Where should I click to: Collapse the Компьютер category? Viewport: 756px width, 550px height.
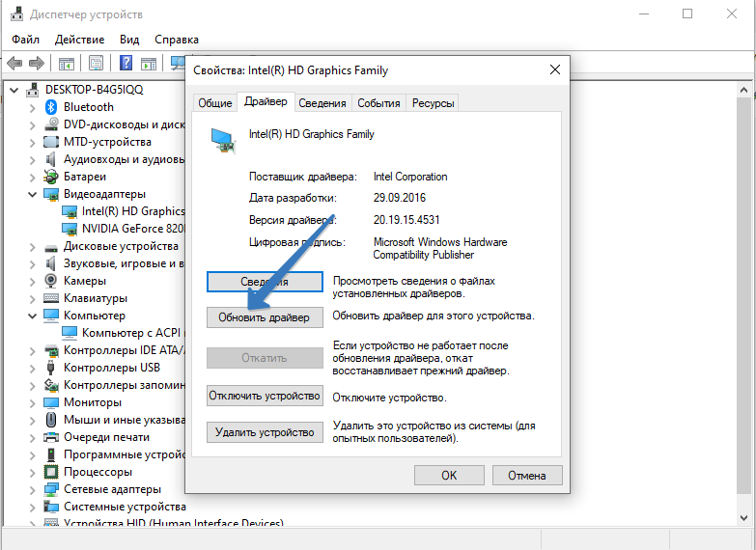32,316
